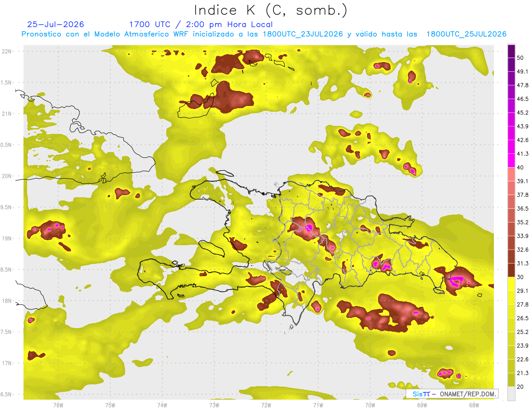The image size is (532, 411).
Task: Click the legend value "50"
Action: [520, 58]
